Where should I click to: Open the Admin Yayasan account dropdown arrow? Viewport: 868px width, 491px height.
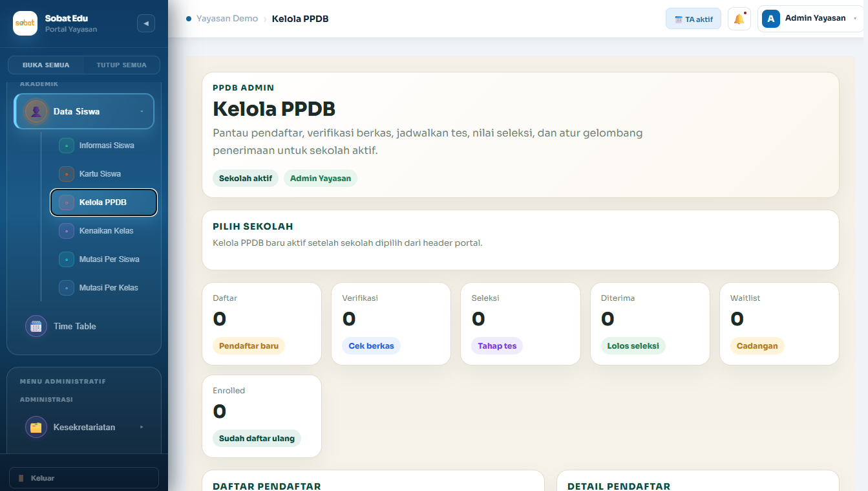855,19
